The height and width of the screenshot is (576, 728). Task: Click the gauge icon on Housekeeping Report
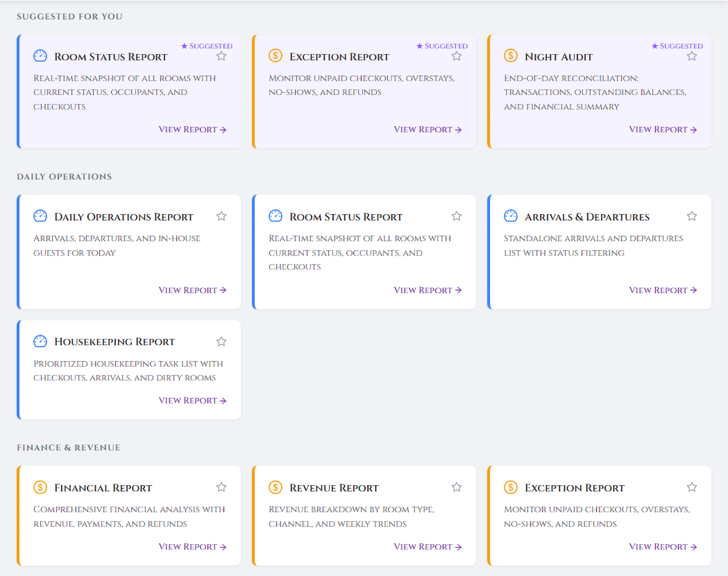[x=40, y=341]
